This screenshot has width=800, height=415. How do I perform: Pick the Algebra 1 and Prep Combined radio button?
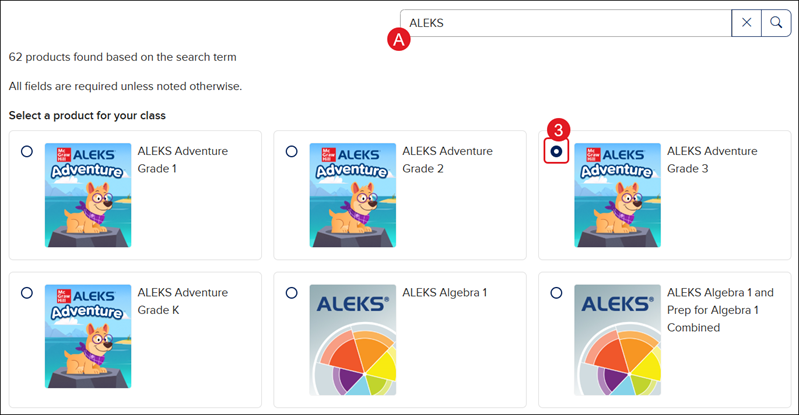(x=556, y=292)
